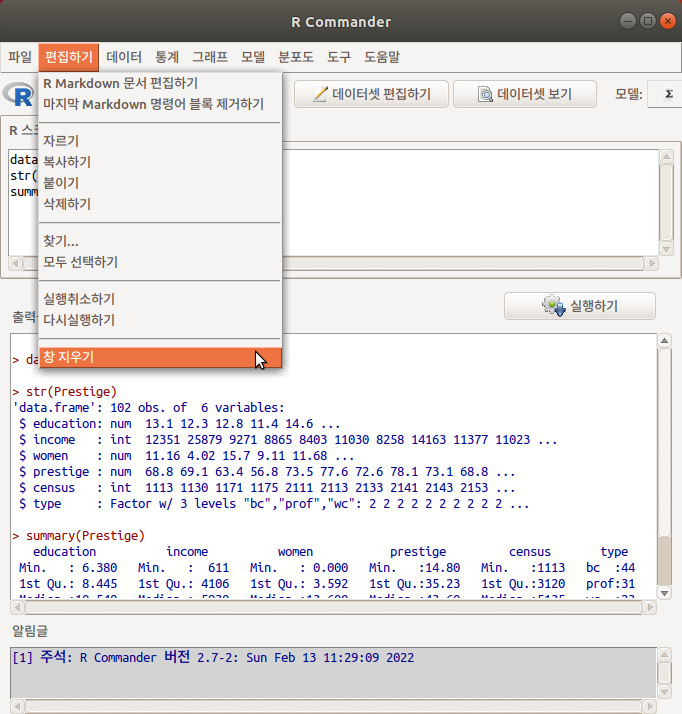Open the 도구 menu
This screenshot has width=682, height=714.
pos(339,57)
